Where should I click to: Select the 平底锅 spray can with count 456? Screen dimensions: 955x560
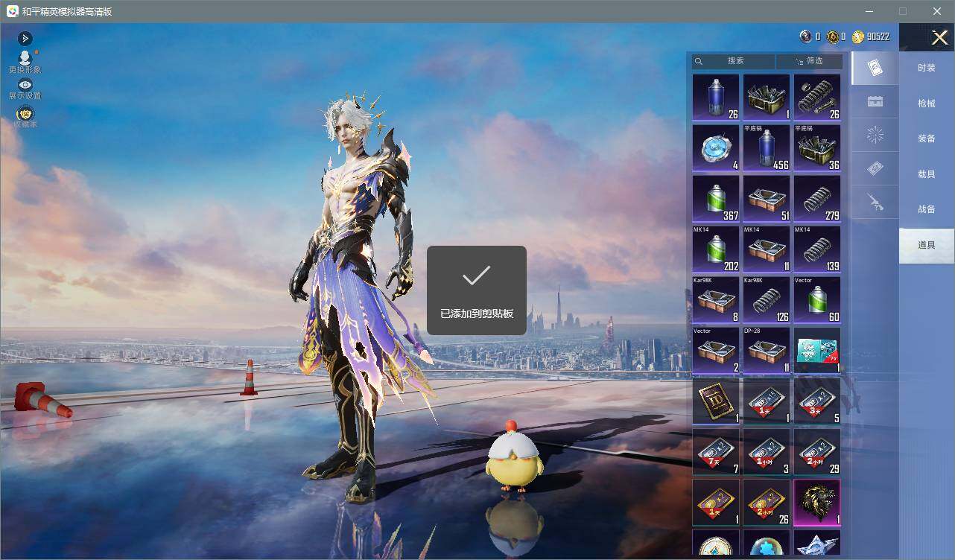pyautogui.click(x=767, y=147)
